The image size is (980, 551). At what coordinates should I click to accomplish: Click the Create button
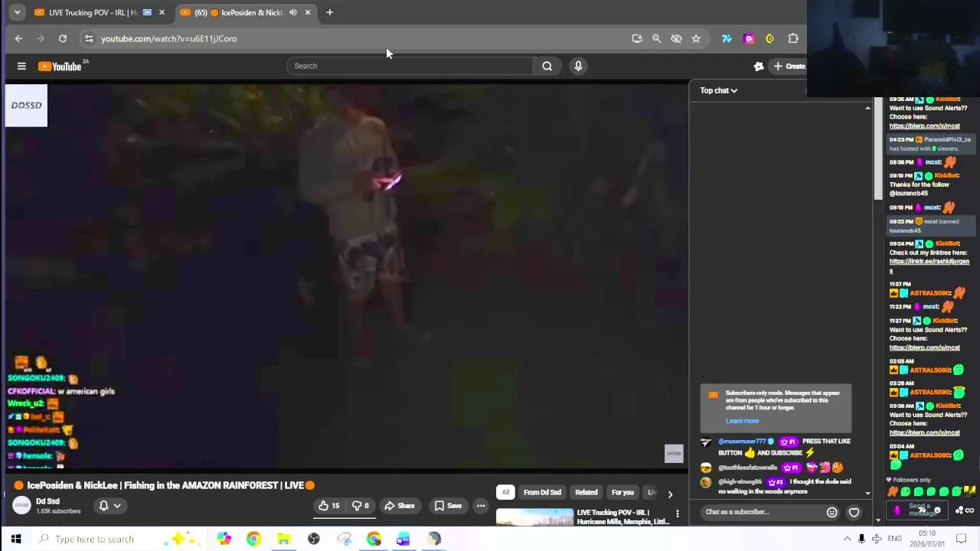[789, 67]
